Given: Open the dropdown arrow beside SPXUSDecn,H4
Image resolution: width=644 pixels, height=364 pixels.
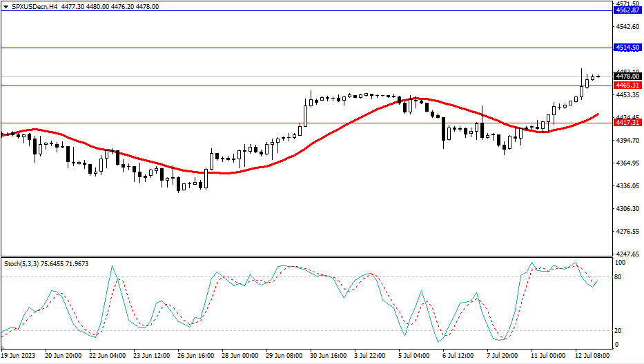Looking at the screenshot, I should [x=6, y=6].
